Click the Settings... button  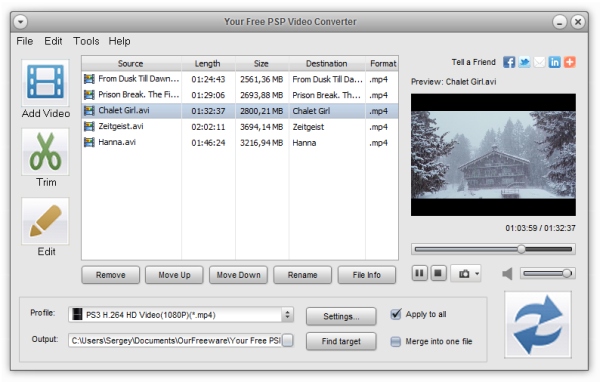pos(341,317)
